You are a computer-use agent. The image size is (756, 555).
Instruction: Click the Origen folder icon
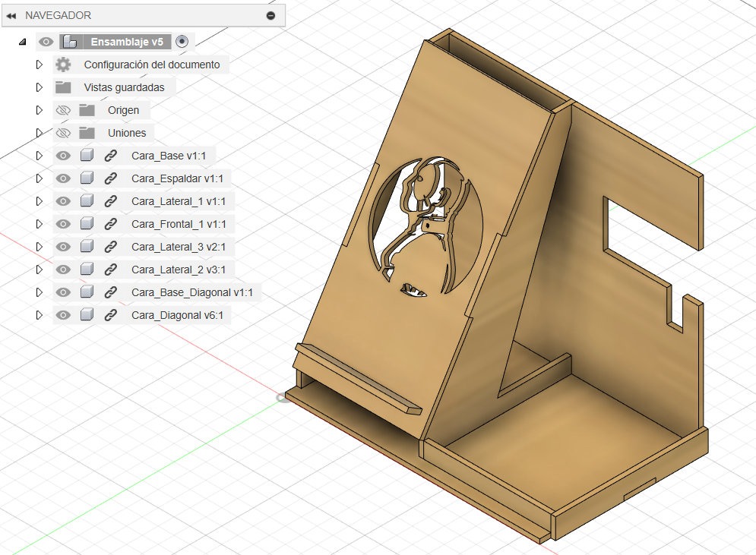(x=87, y=110)
